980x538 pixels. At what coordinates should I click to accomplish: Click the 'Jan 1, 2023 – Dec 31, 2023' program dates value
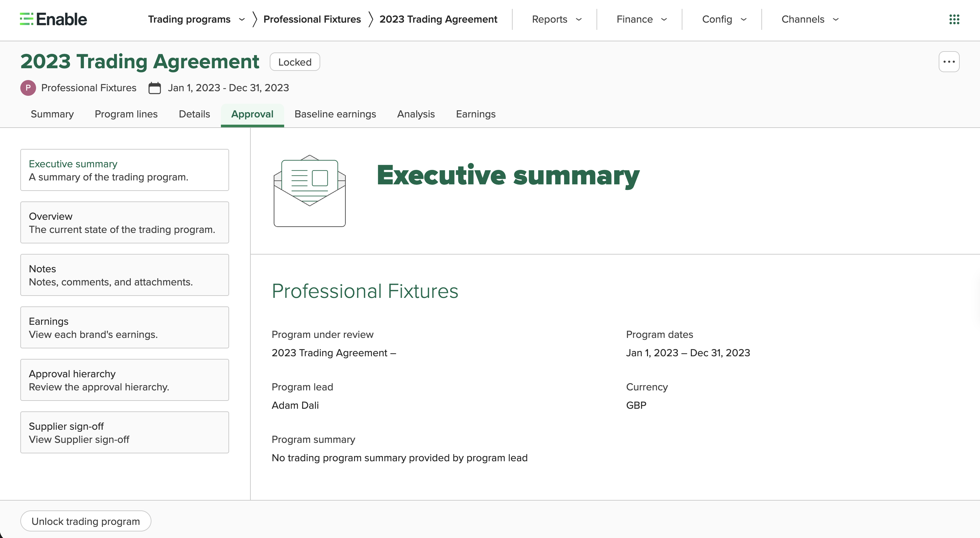[x=688, y=353]
